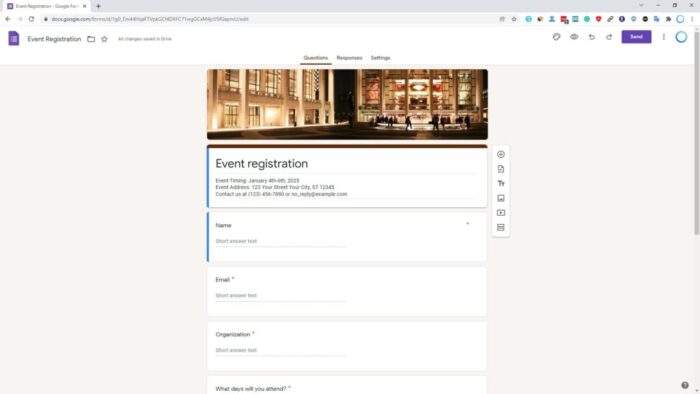Open the help question mark button

click(x=685, y=385)
